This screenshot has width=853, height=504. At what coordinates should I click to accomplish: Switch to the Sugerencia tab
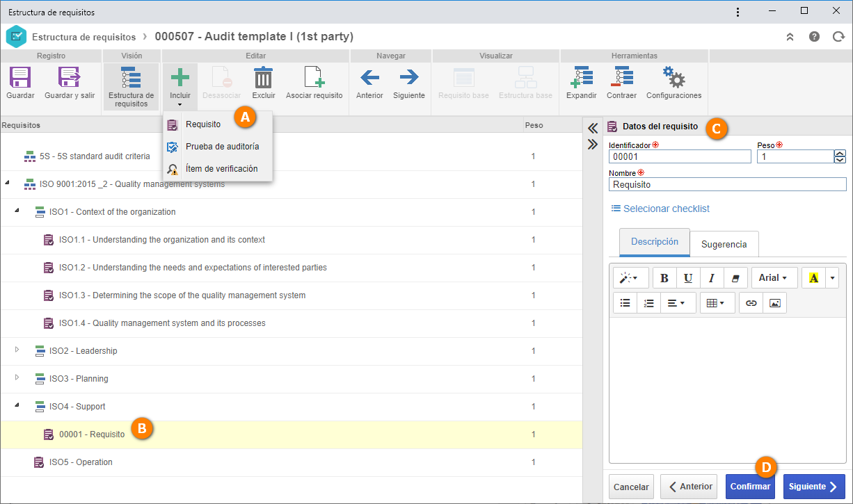(724, 244)
